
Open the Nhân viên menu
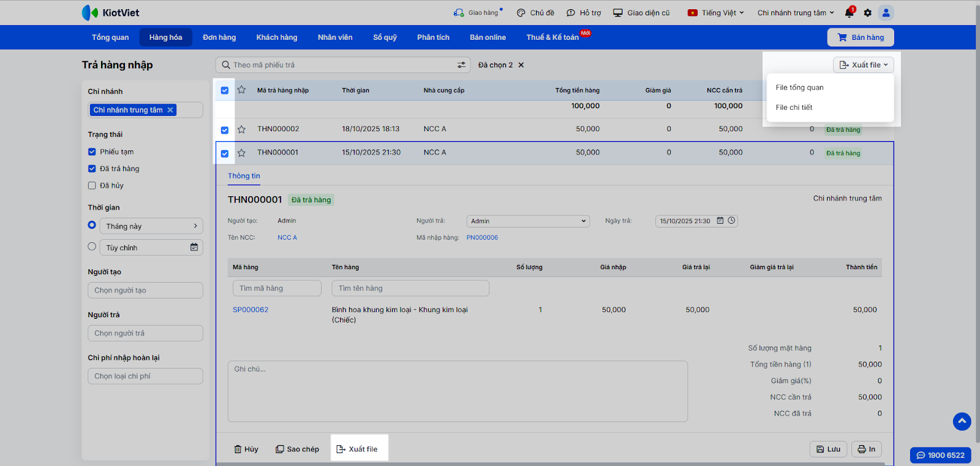335,37
